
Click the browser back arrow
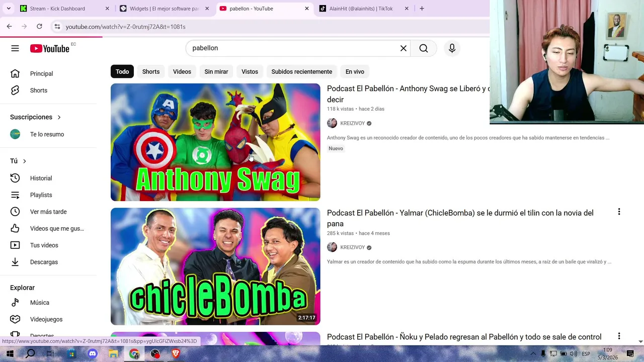click(9, 26)
